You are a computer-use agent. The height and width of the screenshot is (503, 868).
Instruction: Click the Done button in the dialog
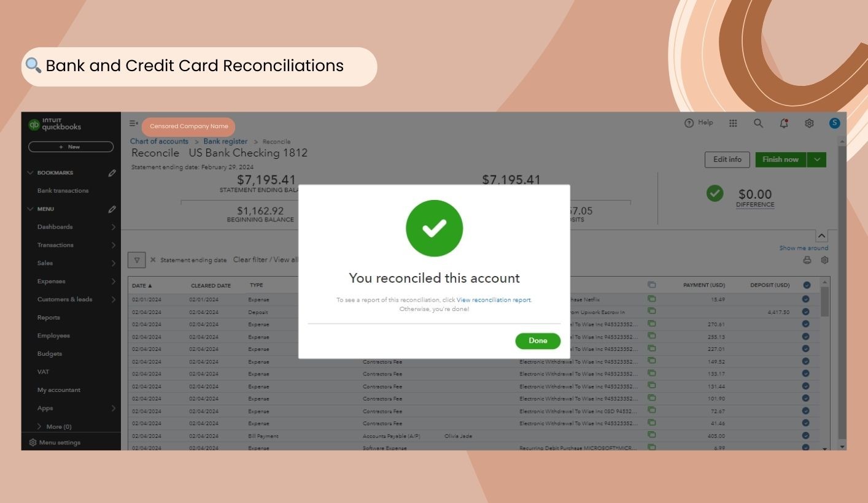coord(538,341)
